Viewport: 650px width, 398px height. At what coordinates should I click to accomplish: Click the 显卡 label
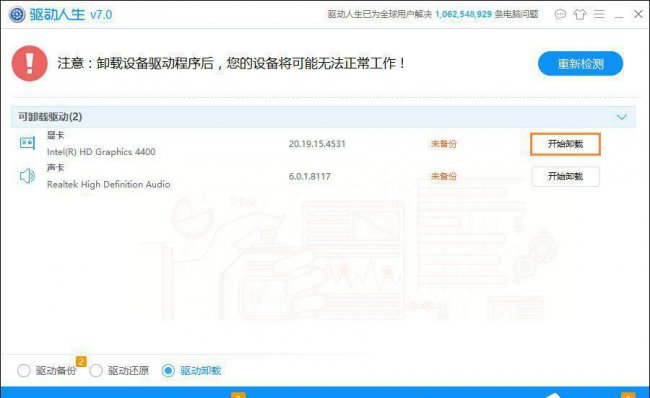(56, 135)
